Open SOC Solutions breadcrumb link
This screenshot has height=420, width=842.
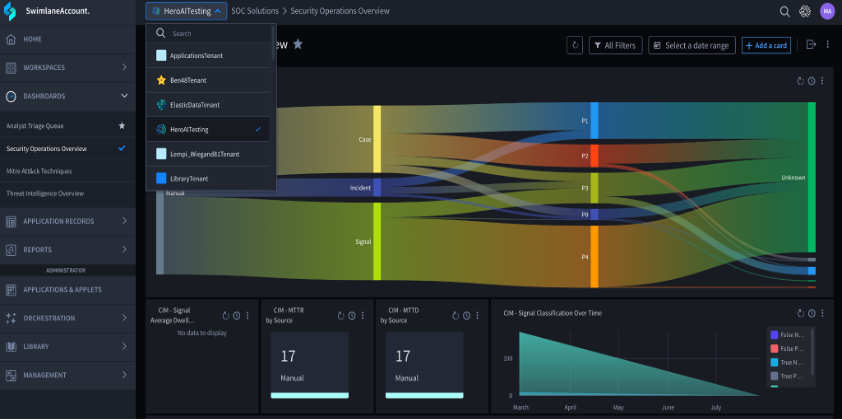[255, 11]
